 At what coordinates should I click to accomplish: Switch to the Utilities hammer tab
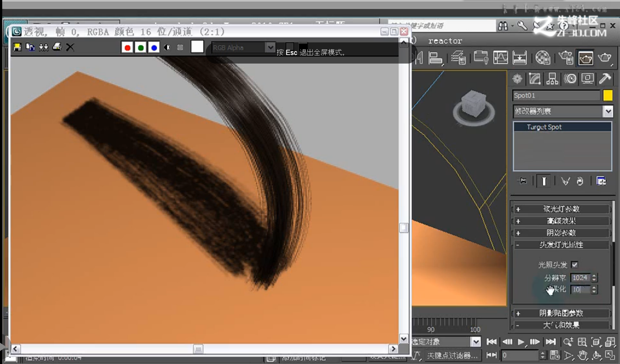605,79
